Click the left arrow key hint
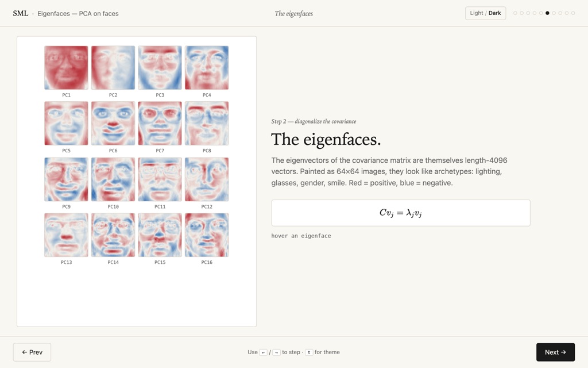The height and width of the screenshot is (368, 588). click(x=263, y=352)
